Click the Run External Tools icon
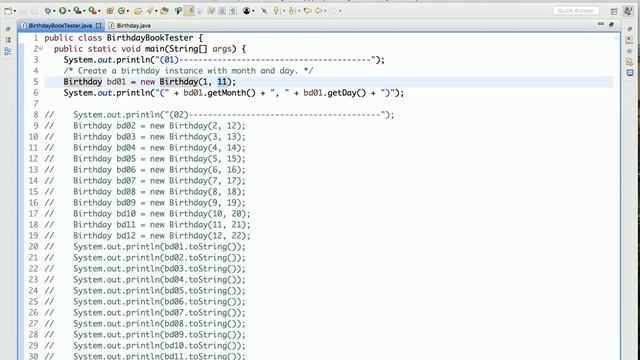Viewport: 640px width, 360px height. (x=93, y=11)
